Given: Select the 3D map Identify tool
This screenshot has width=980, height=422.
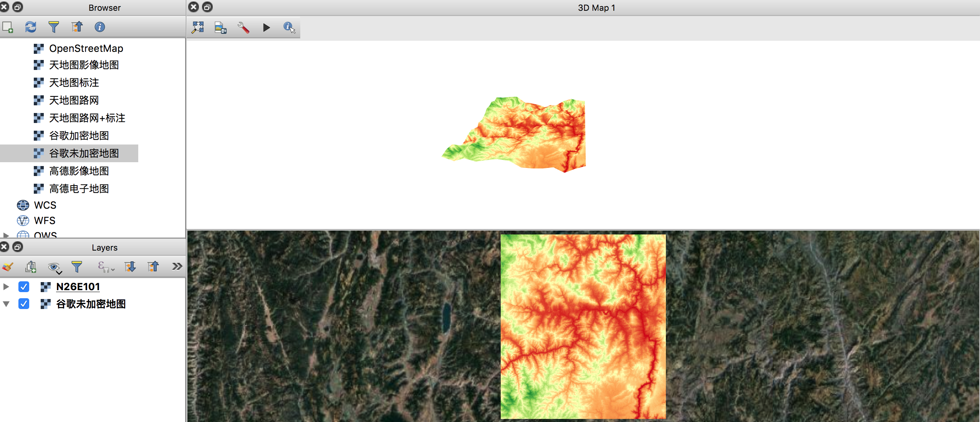Looking at the screenshot, I should pos(289,27).
